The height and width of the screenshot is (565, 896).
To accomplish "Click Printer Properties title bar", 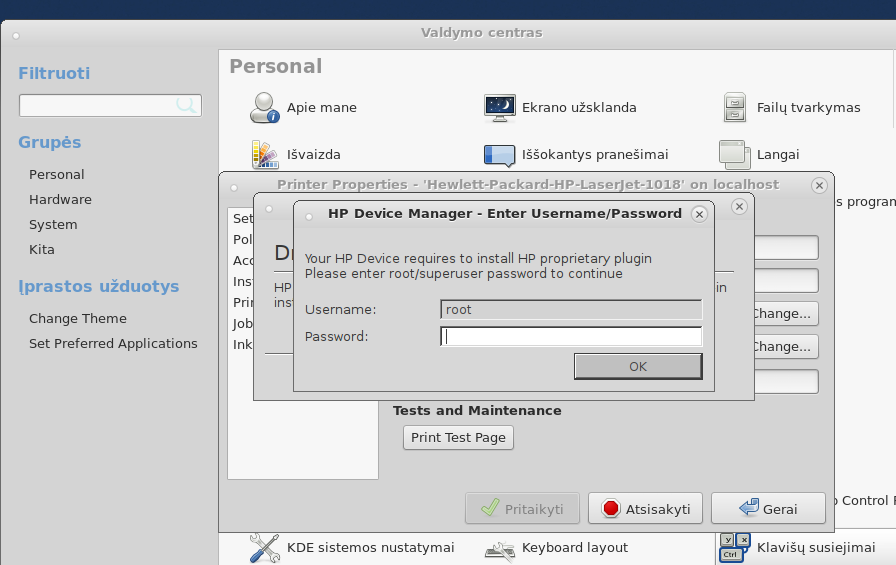I will pos(527,185).
